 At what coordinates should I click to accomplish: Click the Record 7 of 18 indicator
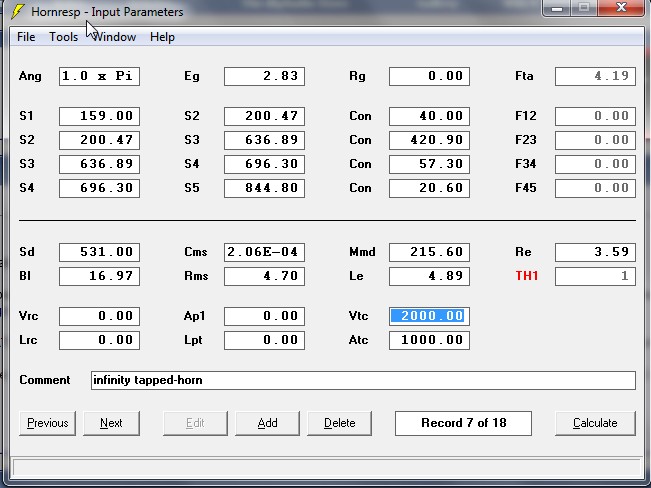click(x=463, y=423)
